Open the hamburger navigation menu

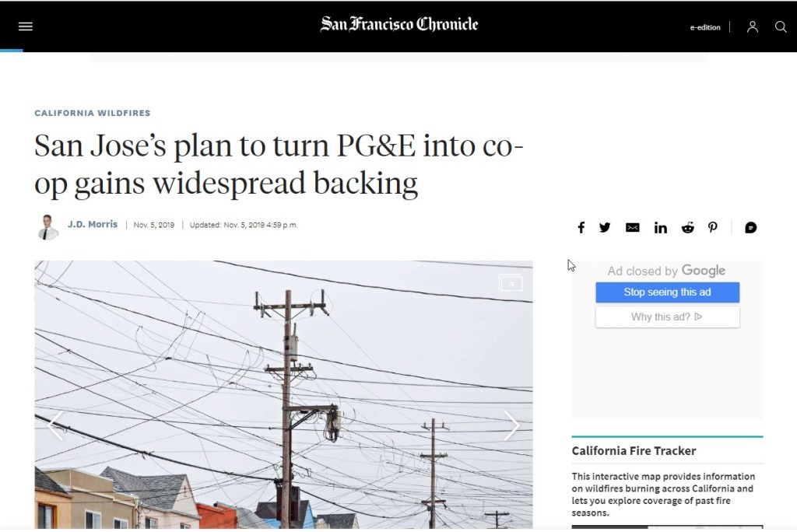point(26,26)
